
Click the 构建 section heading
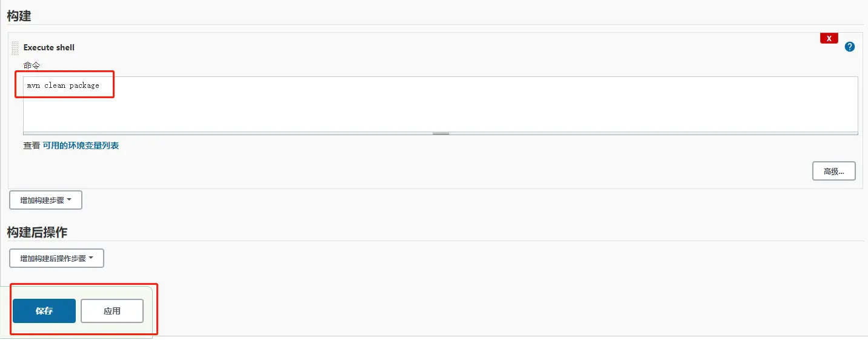pos(19,16)
